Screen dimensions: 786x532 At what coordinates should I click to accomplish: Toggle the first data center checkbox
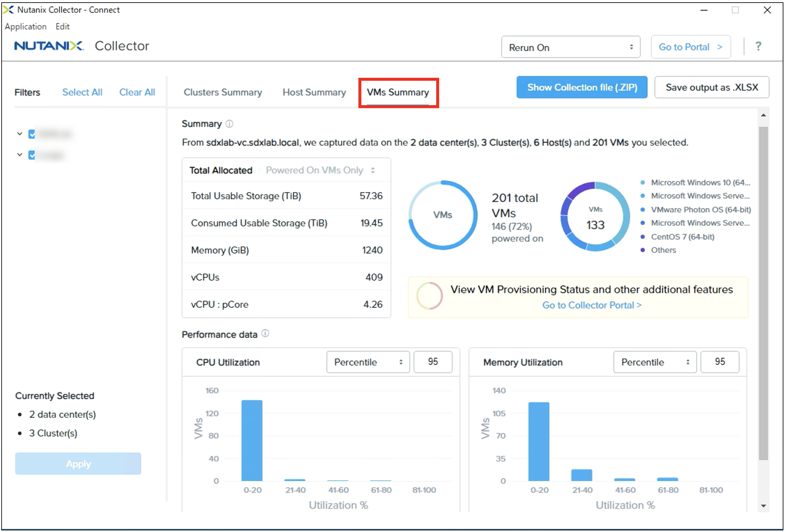(32, 134)
